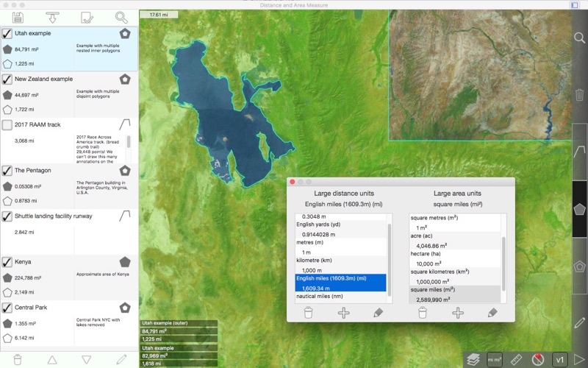
Task: Edit the selected distance unit
Action: tap(379, 312)
